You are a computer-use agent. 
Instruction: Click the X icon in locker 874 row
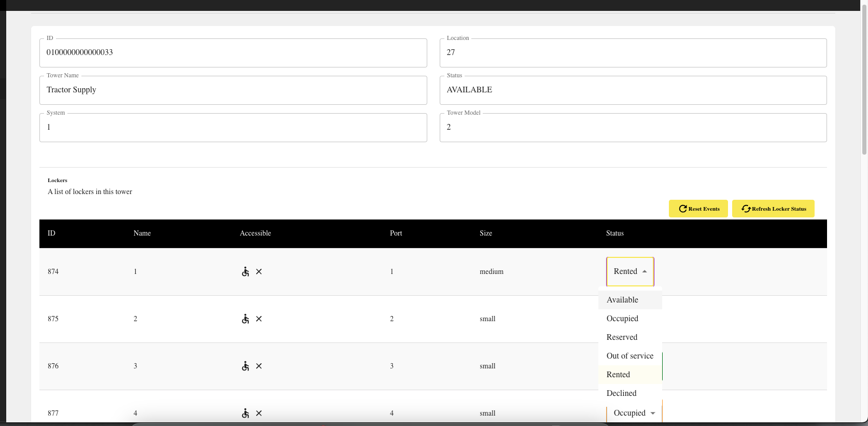click(x=259, y=271)
